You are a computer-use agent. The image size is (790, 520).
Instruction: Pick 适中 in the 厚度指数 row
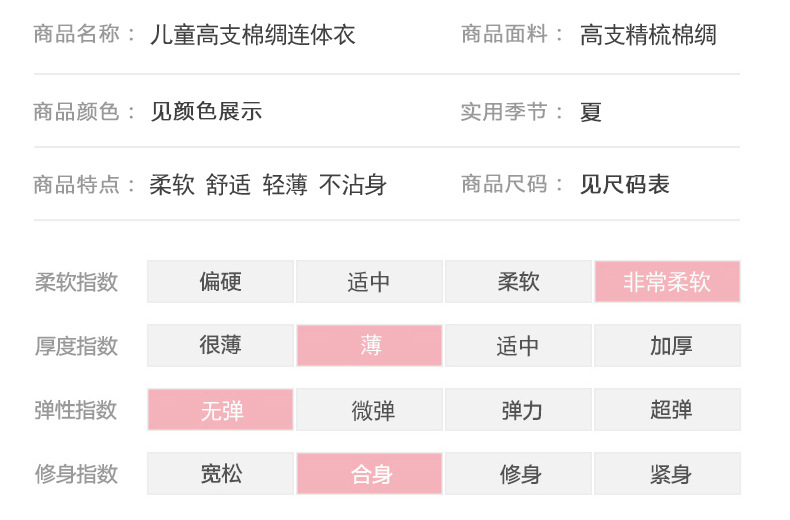pyautogui.click(x=518, y=346)
